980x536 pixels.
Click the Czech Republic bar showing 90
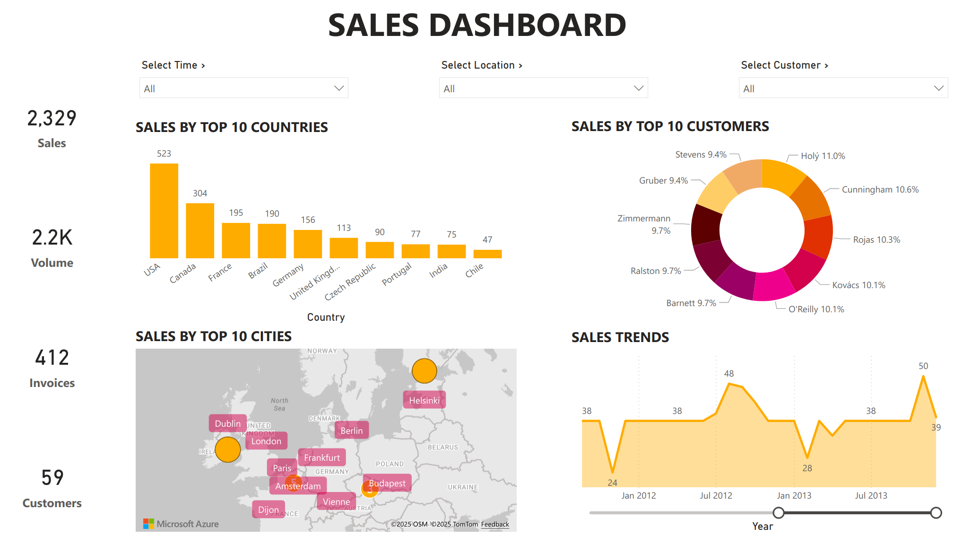pos(380,250)
